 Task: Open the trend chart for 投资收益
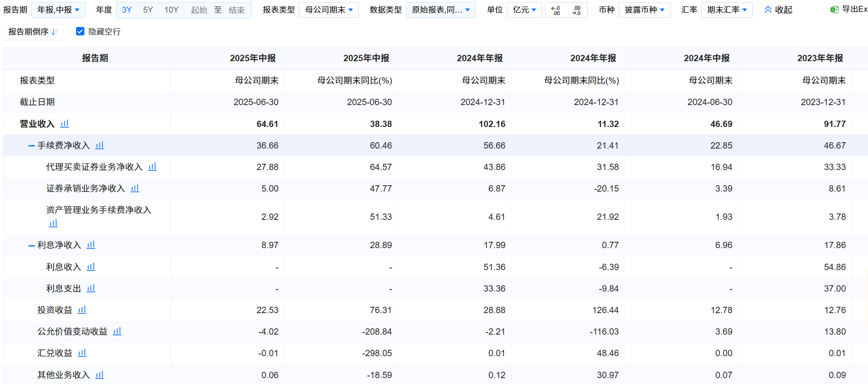(x=82, y=310)
